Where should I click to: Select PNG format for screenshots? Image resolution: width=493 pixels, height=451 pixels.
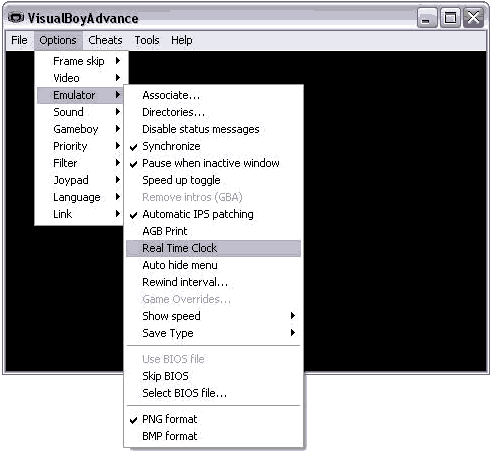click(x=213, y=419)
